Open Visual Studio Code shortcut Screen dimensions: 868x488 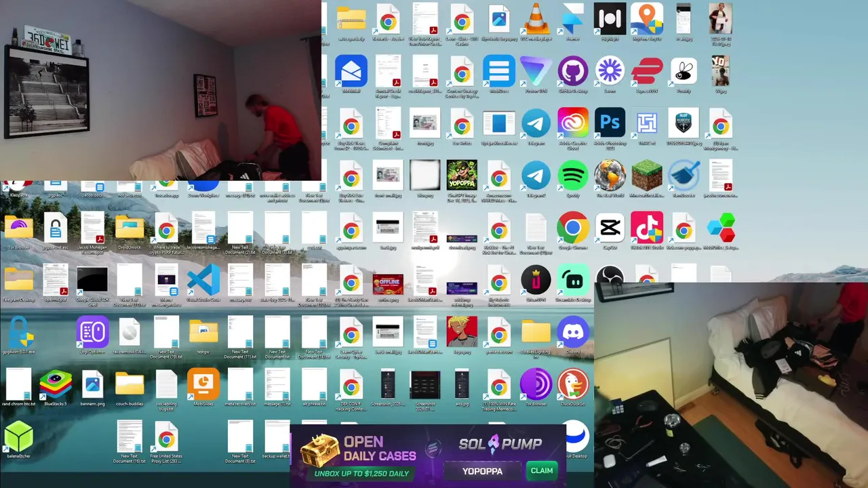(x=203, y=280)
